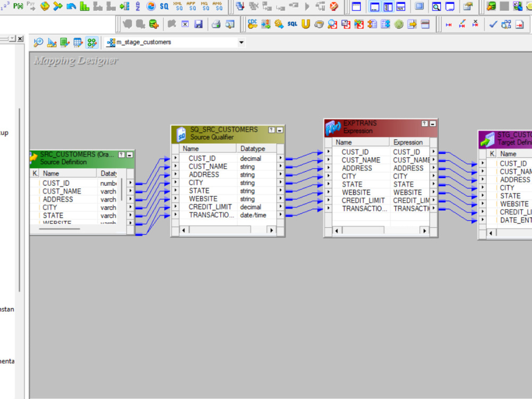
Task: Select the AMG SQ Source Qualifier icon
Action: 217,6
